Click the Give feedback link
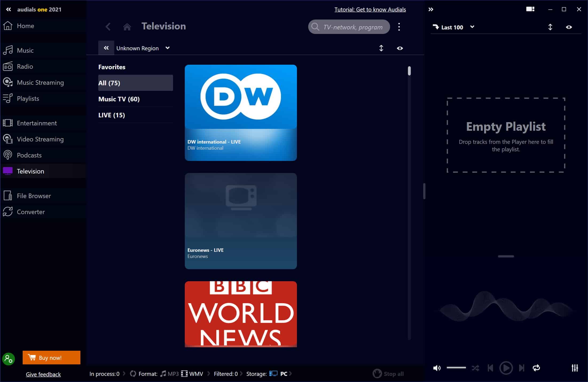Image resolution: width=588 pixels, height=382 pixels. (x=43, y=374)
